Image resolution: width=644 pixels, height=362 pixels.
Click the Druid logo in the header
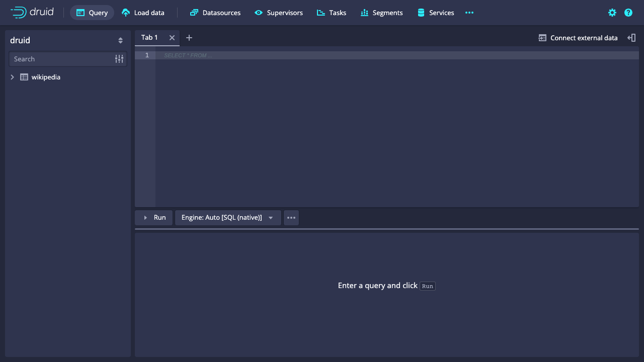point(32,13)
